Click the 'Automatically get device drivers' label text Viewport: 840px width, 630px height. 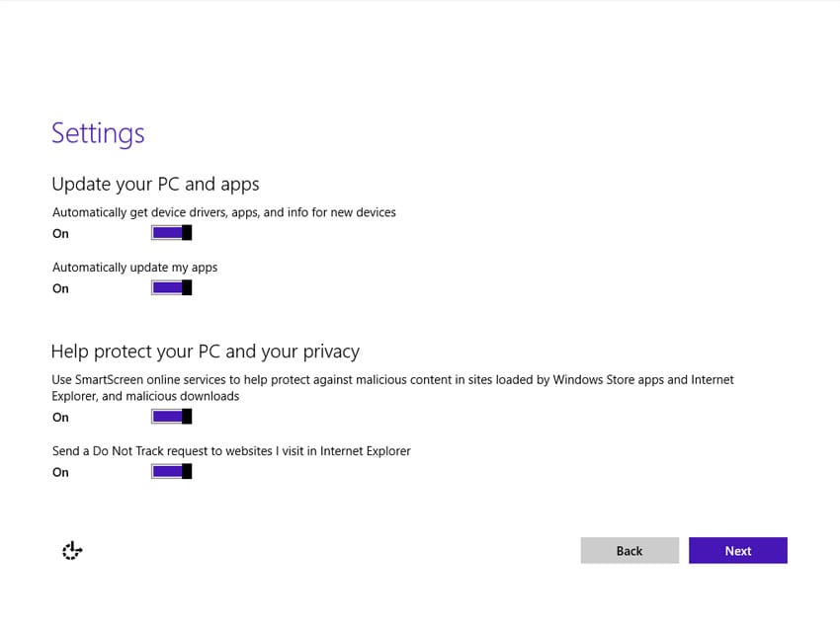pos(223,212)
